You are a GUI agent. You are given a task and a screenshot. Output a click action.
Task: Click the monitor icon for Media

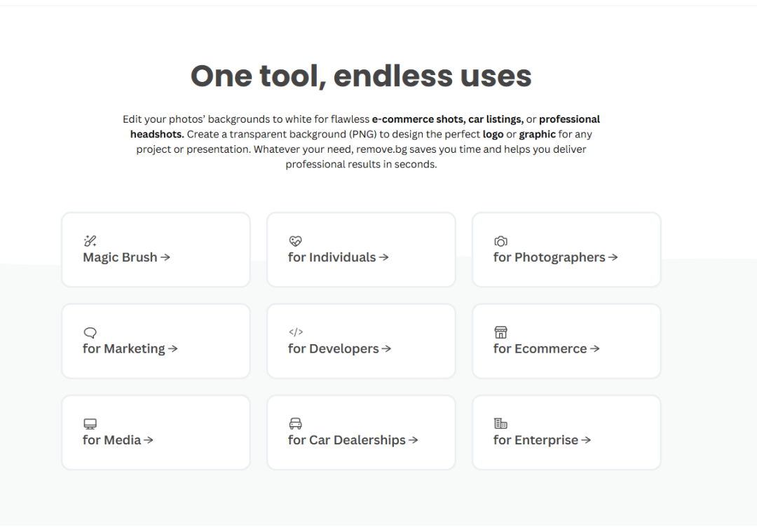coord(90,424)
